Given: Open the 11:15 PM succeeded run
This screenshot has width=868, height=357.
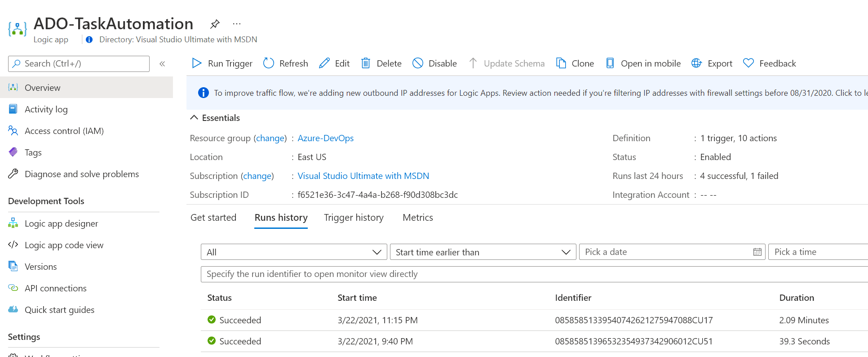Looking at the screenshot, I should click(x=534, y=320).
